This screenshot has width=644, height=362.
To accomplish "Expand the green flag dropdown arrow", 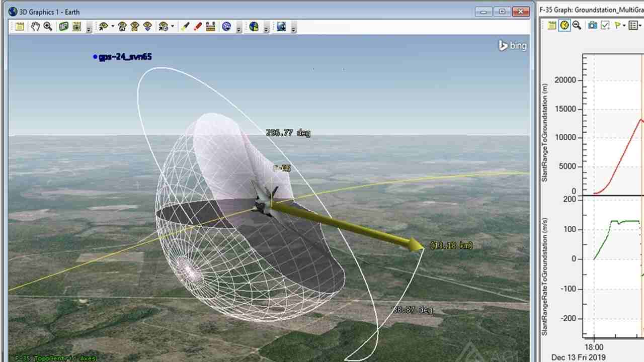I will pyautogui.click(x=624, y=25).
